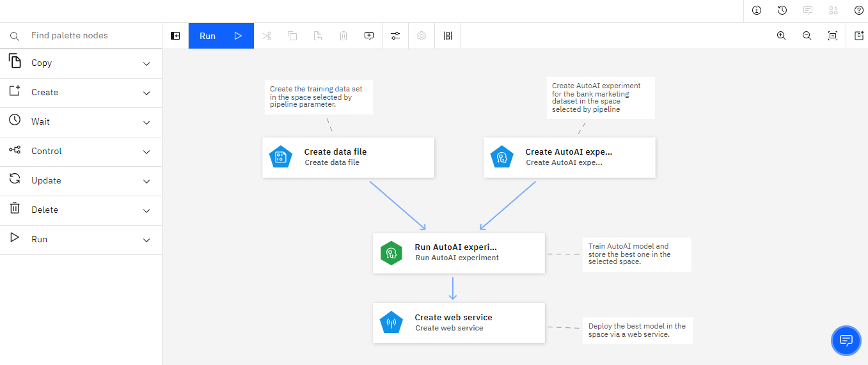Expand the Delete category chevron
The height and width of the screenshot is (365, 868).
pyautogui.click(x=146, y=211)
